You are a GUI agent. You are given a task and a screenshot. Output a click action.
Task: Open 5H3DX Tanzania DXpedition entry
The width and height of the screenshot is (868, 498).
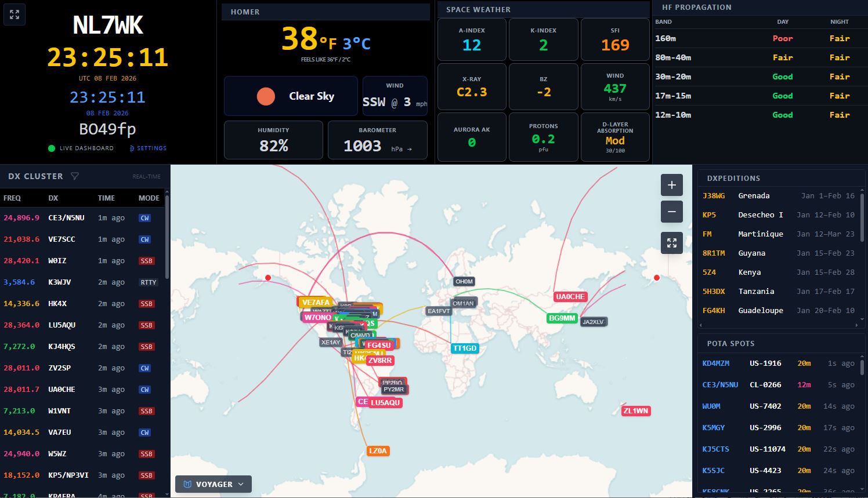point(778,292)
